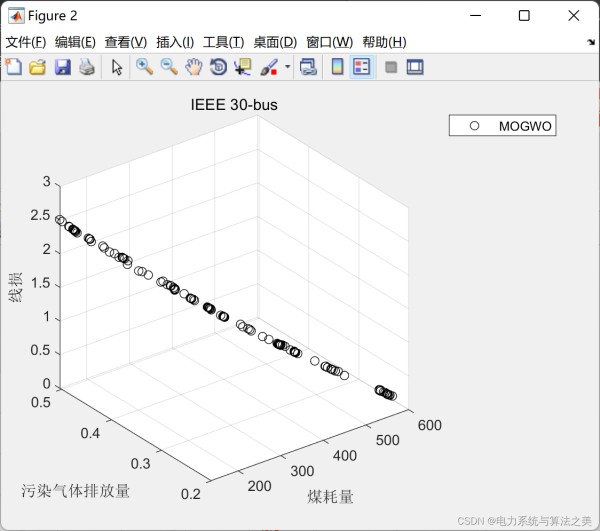Screen dimensions: 600x531
Task: Click the MATLAB icon in title bar
Action: 16,16
